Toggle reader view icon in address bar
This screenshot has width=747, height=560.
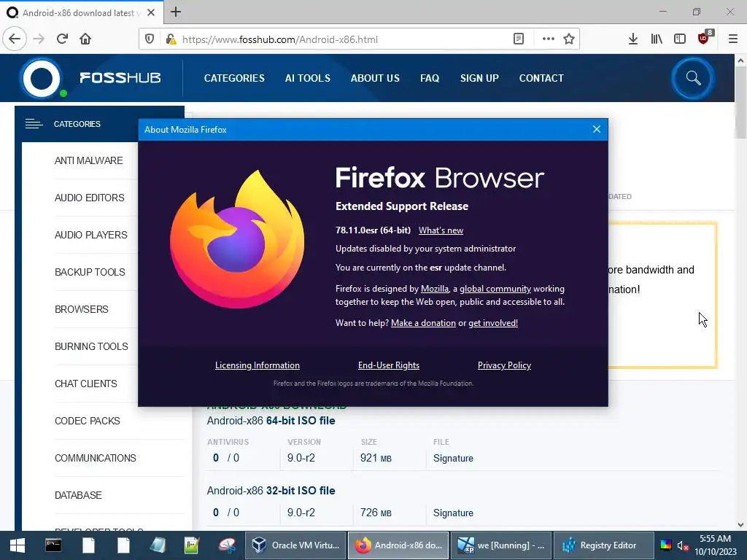(x=519, y=39)
